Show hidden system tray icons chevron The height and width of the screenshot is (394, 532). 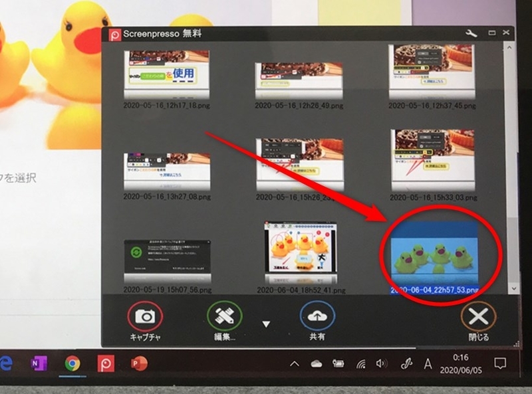coord(295,364)
